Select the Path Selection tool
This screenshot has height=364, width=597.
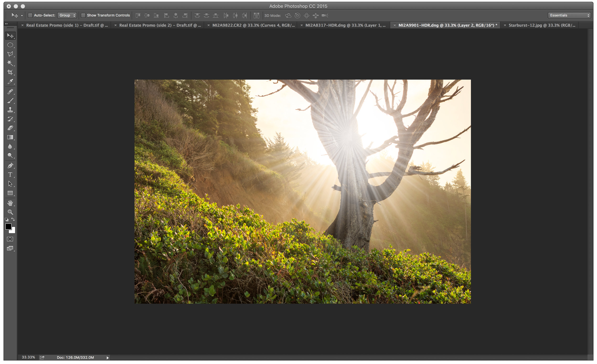[10, 184]
